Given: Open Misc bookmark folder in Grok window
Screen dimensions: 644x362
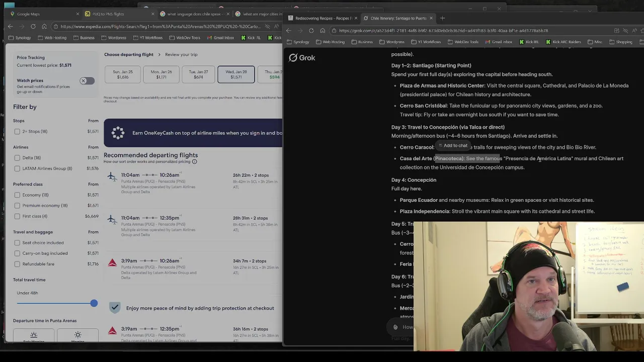Looking at the screenshot, I should [x=595, y=42].
